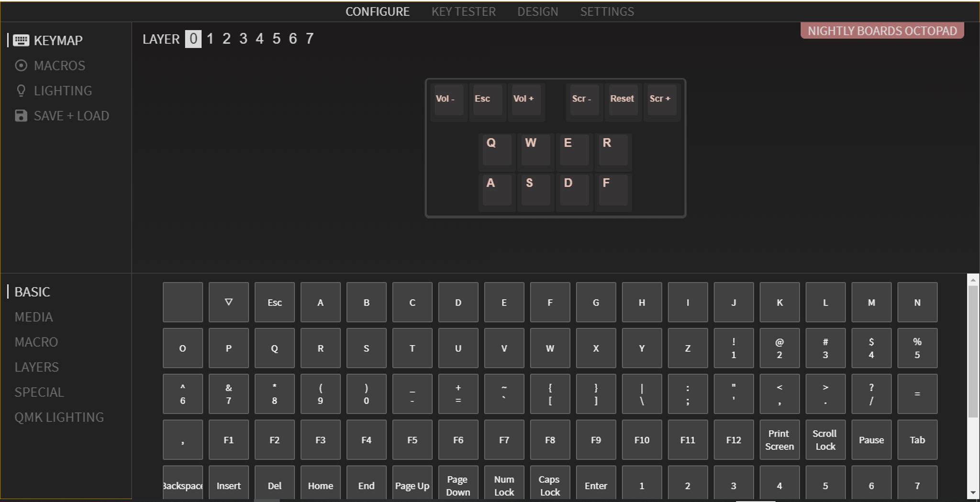Viewport: 980px width, 502px height.
Task: Open the Settings tab
Action: point(607,11)
